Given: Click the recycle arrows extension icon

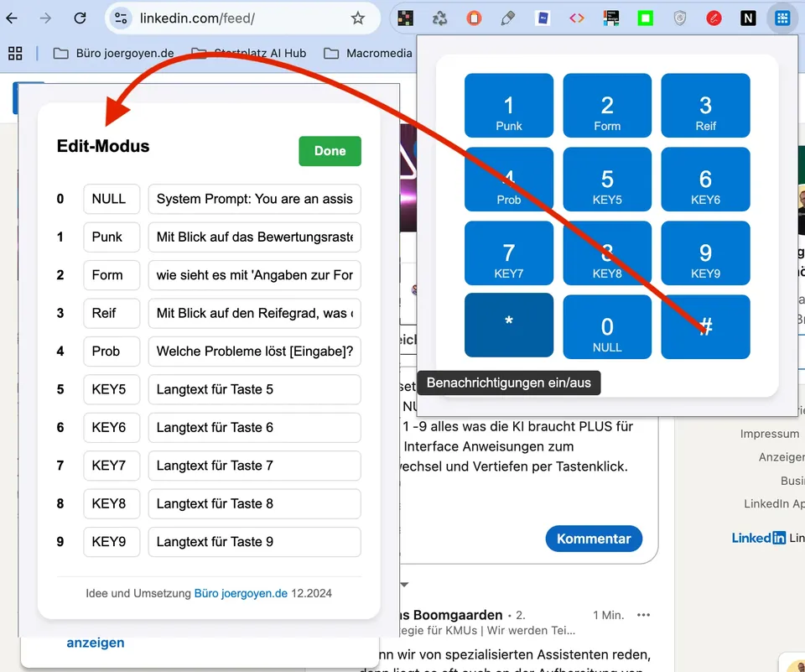Looking at the screenshot, I should 439,18.
